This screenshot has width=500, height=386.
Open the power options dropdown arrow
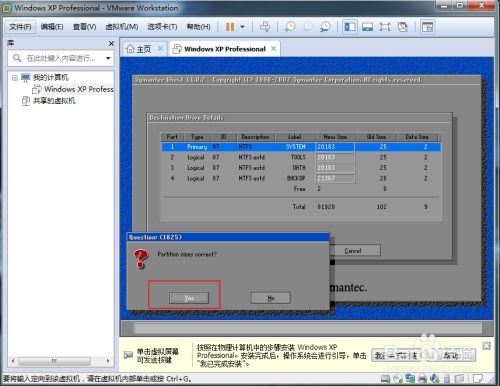243,27
